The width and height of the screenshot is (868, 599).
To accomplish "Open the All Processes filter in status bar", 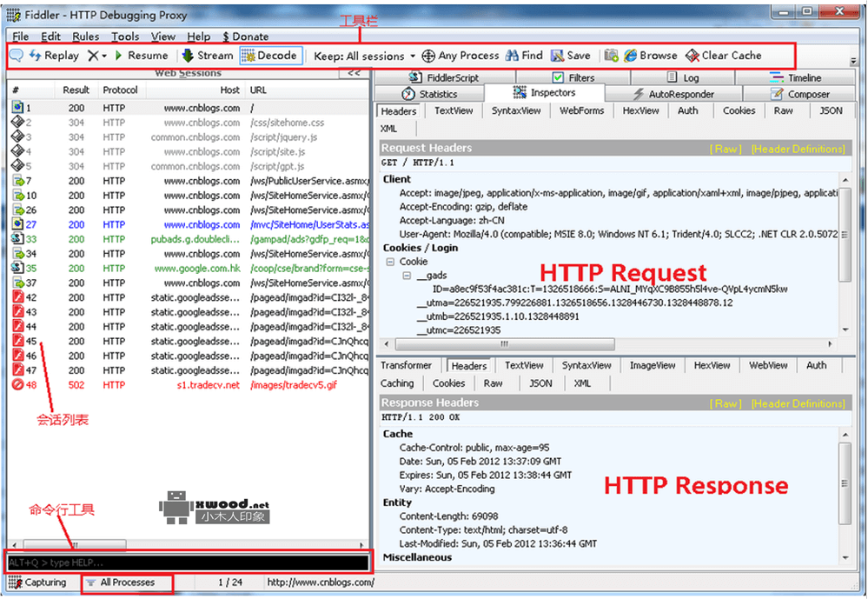I will click(128, 582).
